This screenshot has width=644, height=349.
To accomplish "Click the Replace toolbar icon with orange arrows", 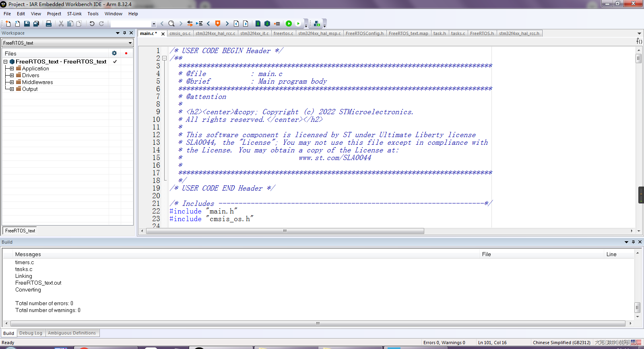I will (x=190, y=24).
